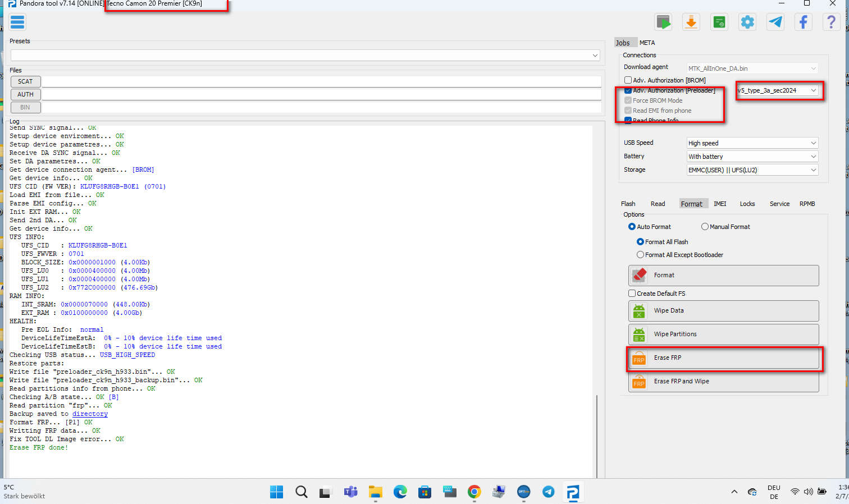Toggle Read EMI from phone checkbox

628,111
